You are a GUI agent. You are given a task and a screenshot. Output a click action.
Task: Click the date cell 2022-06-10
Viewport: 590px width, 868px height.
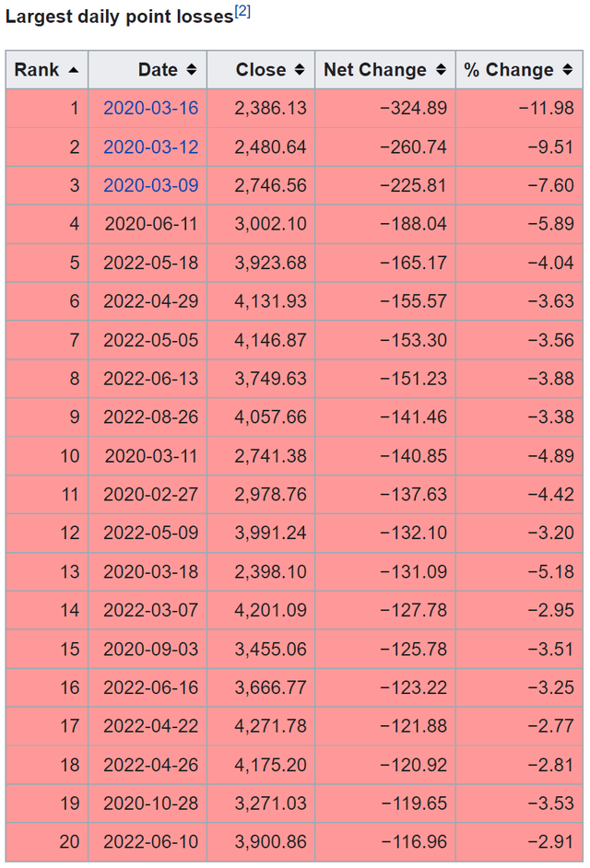tap(147, 842)
